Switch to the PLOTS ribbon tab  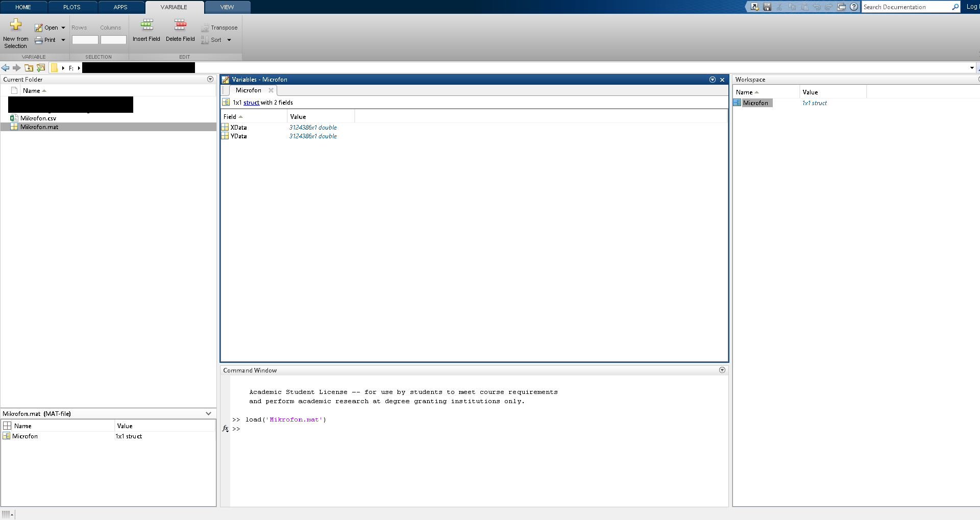[72, 7]
